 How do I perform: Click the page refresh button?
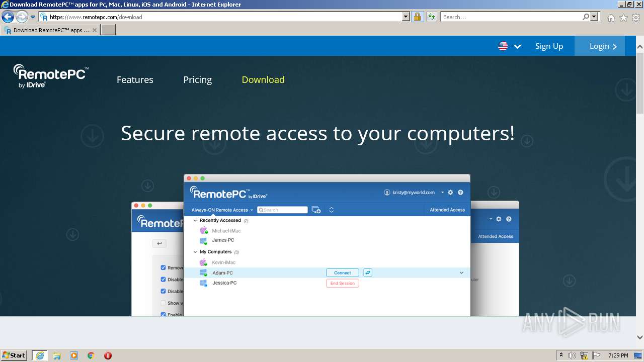[x=432, y=17]
